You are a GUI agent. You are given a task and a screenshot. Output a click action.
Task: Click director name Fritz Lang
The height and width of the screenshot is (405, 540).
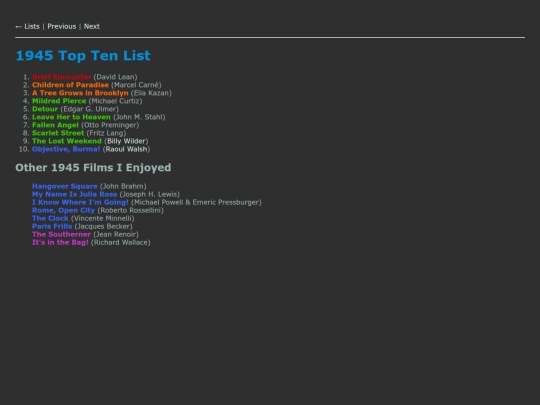pyautogui.click(x=106, y=133)
